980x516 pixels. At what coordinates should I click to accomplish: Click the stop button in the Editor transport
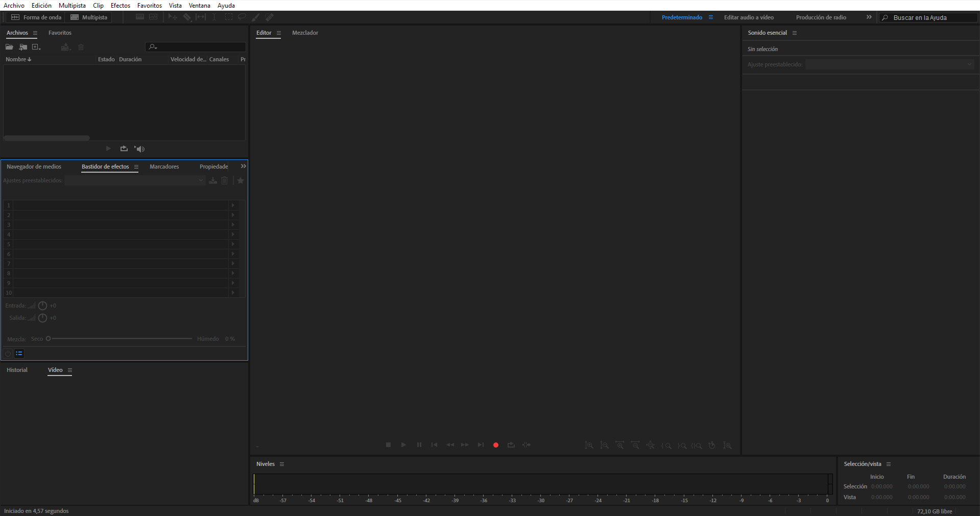pyautogui.click(x=388, y=445)
